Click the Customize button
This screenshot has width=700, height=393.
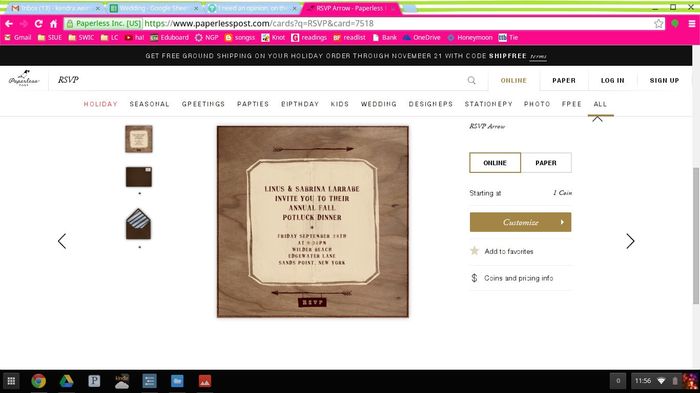pyautogui.click(x=520, y=222)
